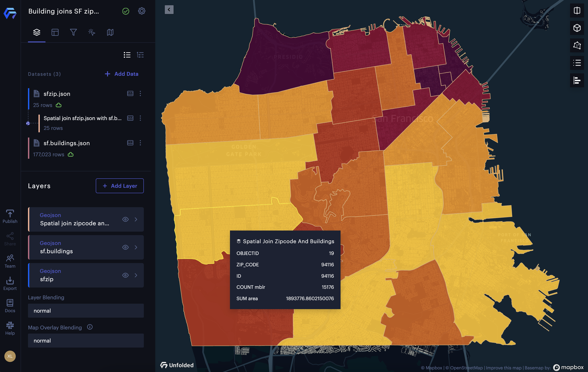Click the filters icon in top toolbar
The width and height of the screenshot is (588, 372).
(73, 32)
